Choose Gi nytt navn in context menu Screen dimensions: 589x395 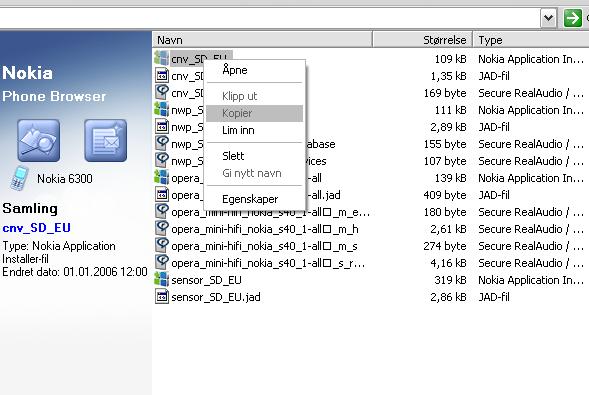[255, 173]
